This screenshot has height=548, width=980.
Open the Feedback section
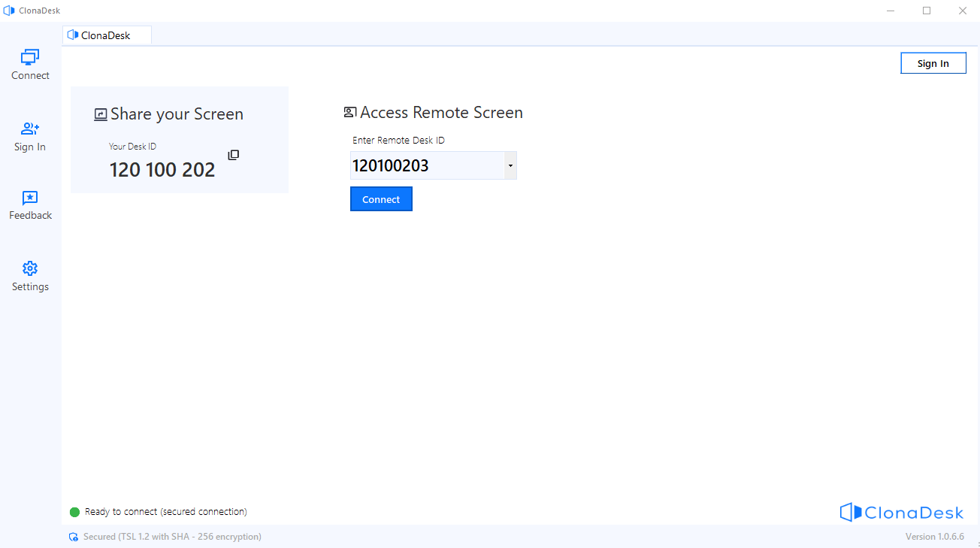(x=30, y=205)
